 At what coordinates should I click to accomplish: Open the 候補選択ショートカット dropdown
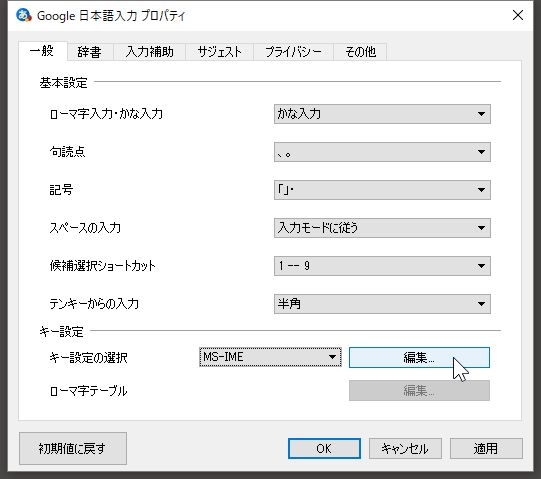click(x=382, y=266)
